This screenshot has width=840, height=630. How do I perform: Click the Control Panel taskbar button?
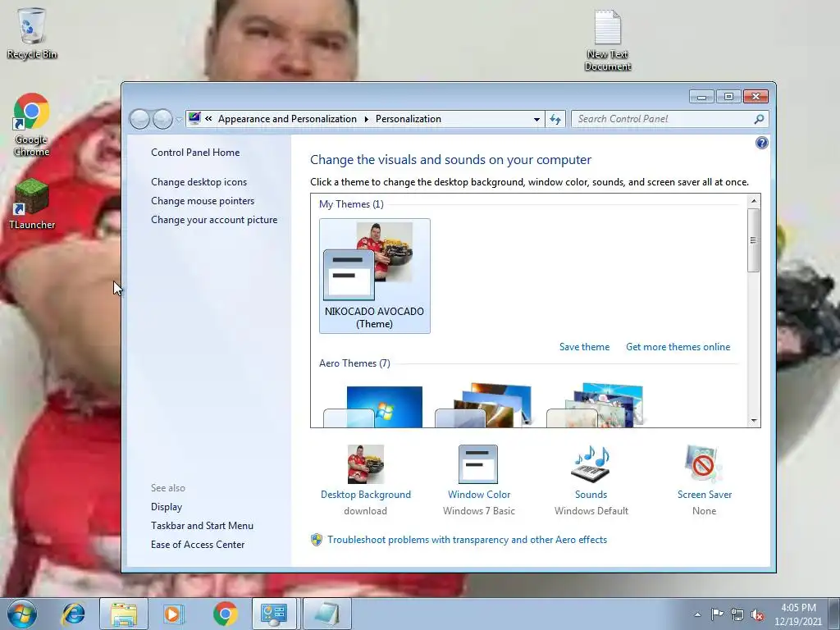pyautogui.click(x=274, y=614)
